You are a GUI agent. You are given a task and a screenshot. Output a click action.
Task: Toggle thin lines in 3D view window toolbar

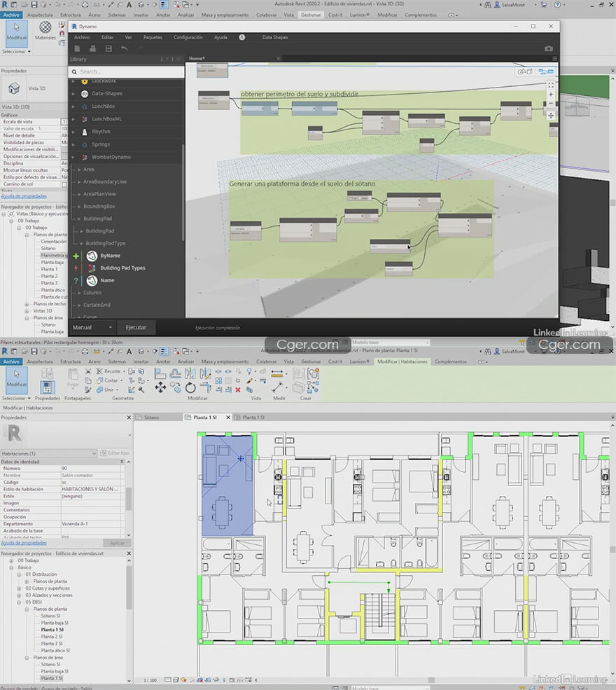(x=164, y=4)
